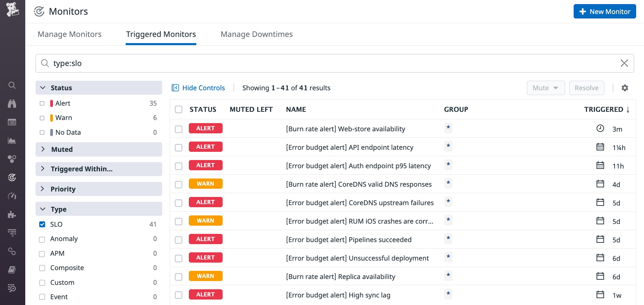Expand the Priority filter section

coord(99,189)
